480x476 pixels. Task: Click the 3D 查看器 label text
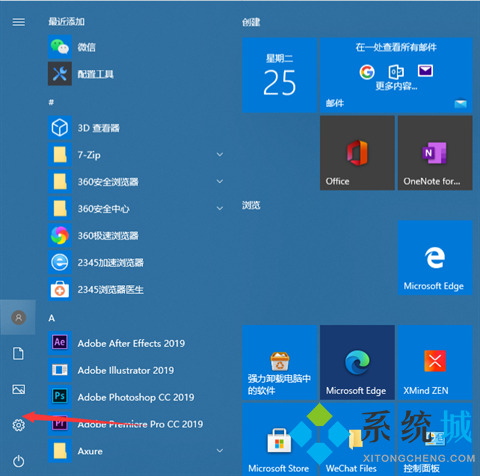[98, 128]
